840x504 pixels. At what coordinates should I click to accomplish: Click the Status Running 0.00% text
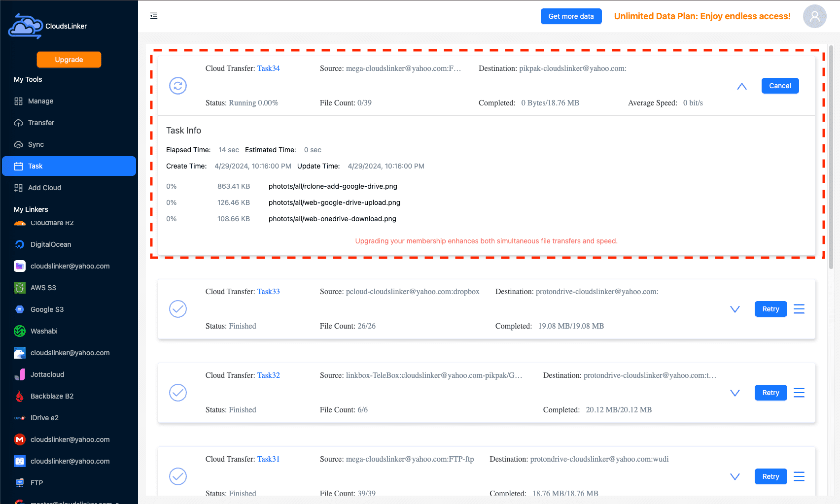click(x=242, y=103)
